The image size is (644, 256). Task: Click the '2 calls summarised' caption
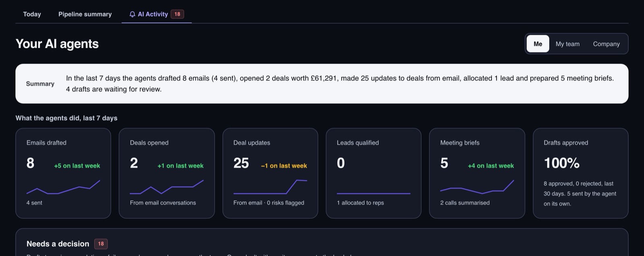click(465, 203)
